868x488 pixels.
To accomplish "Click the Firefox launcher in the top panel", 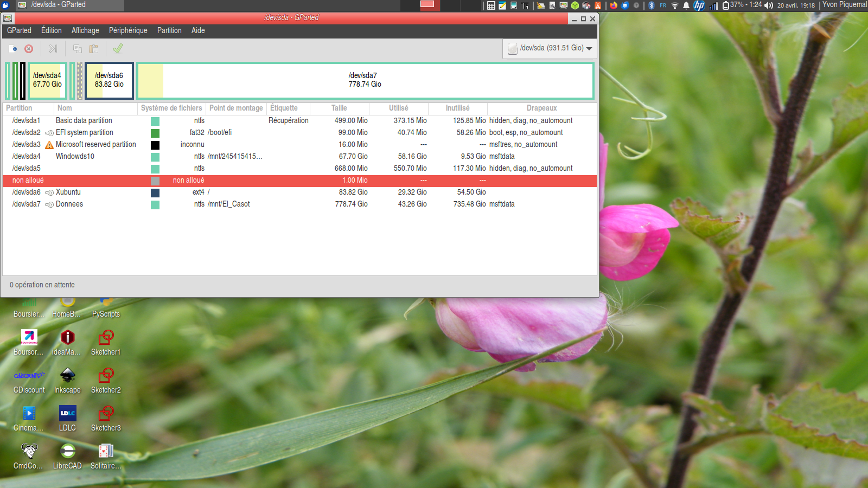I will pyautogui.click(x=614, y=5).
